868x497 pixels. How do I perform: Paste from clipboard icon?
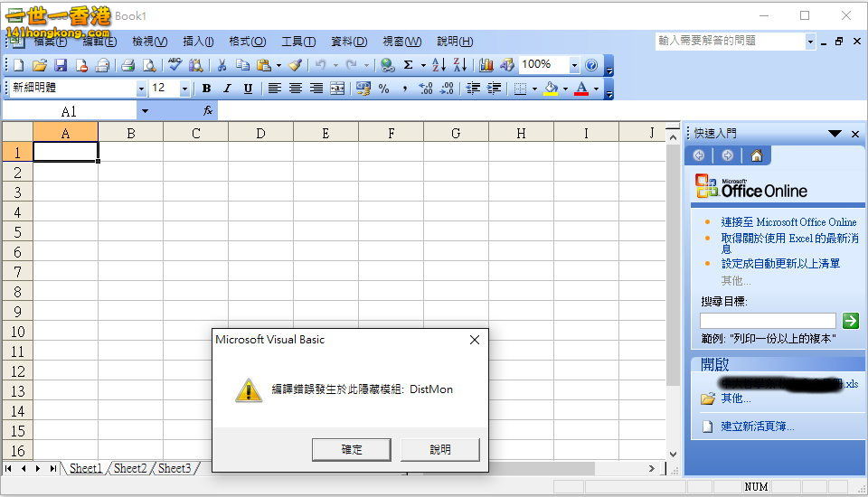[x=264, y=65]
